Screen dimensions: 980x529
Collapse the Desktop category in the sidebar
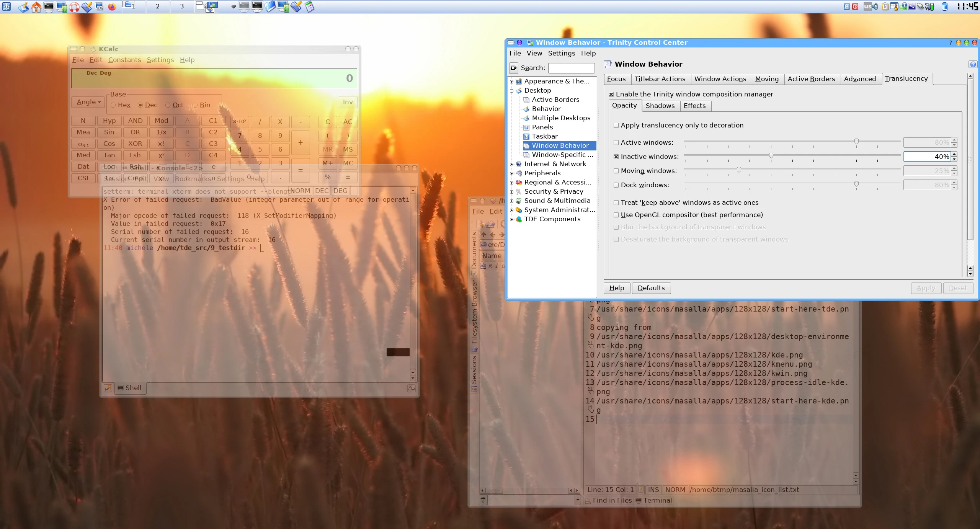point(512,91)
